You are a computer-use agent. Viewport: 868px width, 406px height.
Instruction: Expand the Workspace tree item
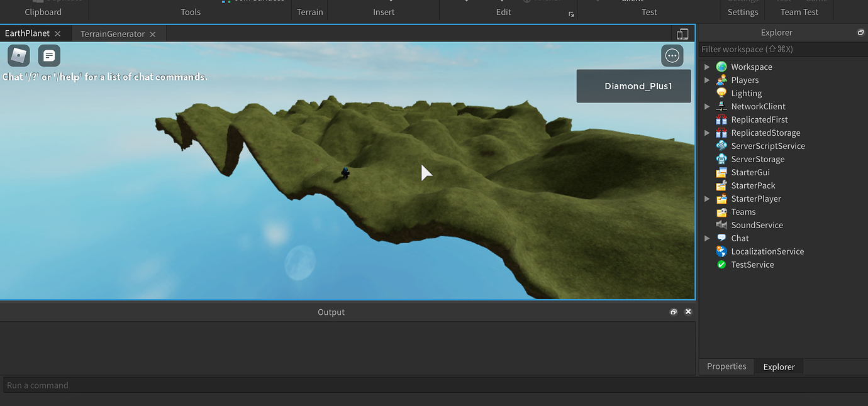tap(707, 67)
